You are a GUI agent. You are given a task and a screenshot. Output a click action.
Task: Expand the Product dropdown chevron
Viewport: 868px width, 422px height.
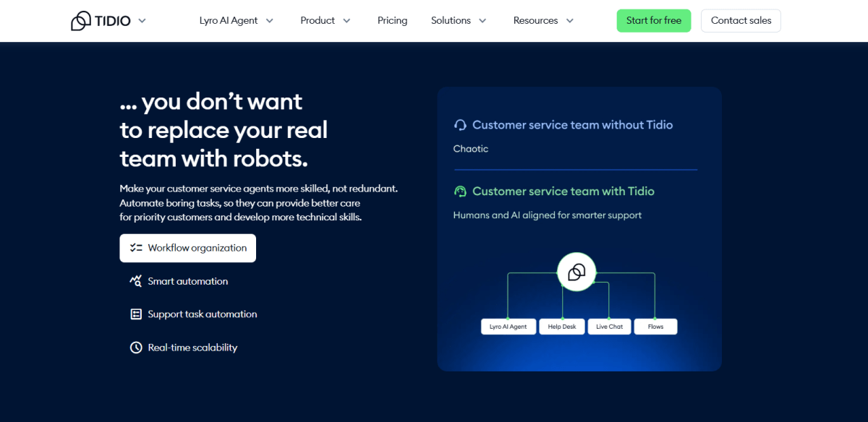346,21
